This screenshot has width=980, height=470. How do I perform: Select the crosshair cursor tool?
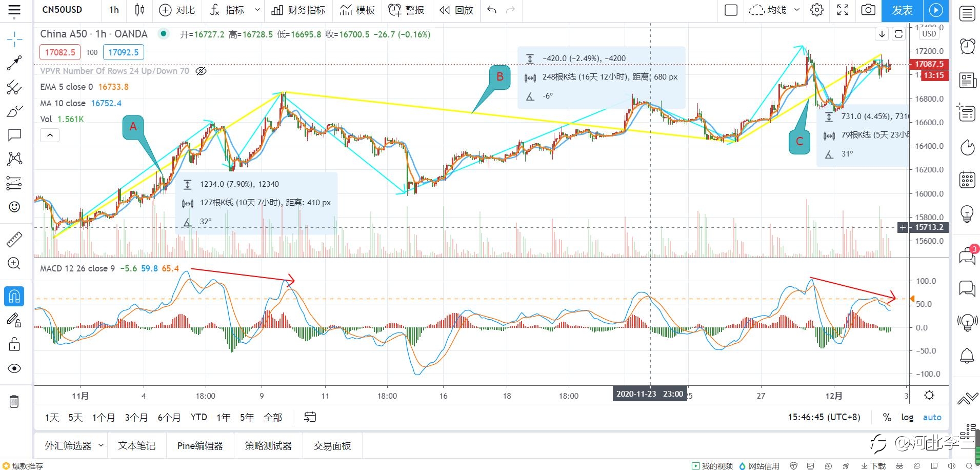tap(14, 38)
